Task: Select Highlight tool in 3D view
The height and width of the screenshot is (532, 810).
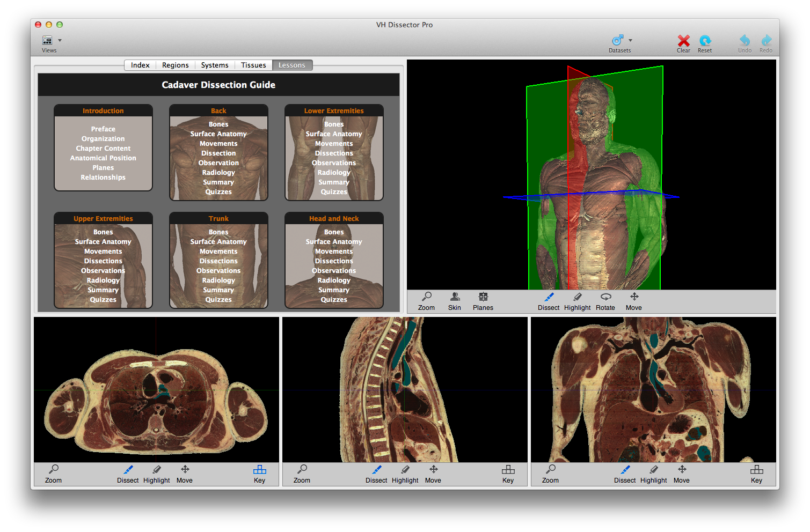Action: [578, 301]
